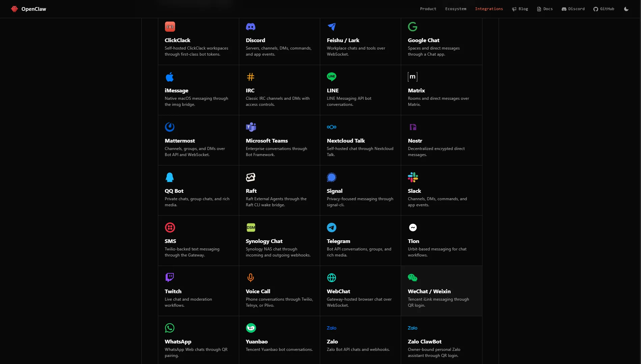Click the Telegram paper-plane icon
The width and height of the screenshot is (641, 364).
pyautogui.click(x=332, y=227)
